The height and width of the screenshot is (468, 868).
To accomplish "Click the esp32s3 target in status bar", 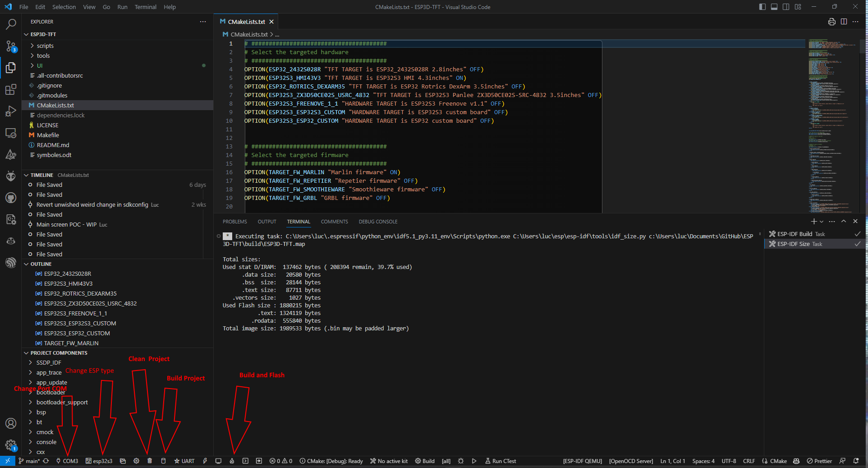I will [99, 461].
